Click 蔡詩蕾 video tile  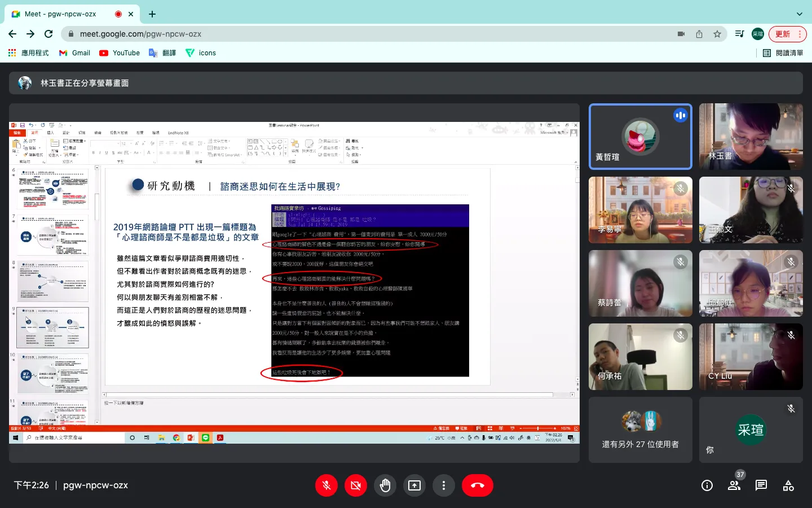(x=641, y=283)
